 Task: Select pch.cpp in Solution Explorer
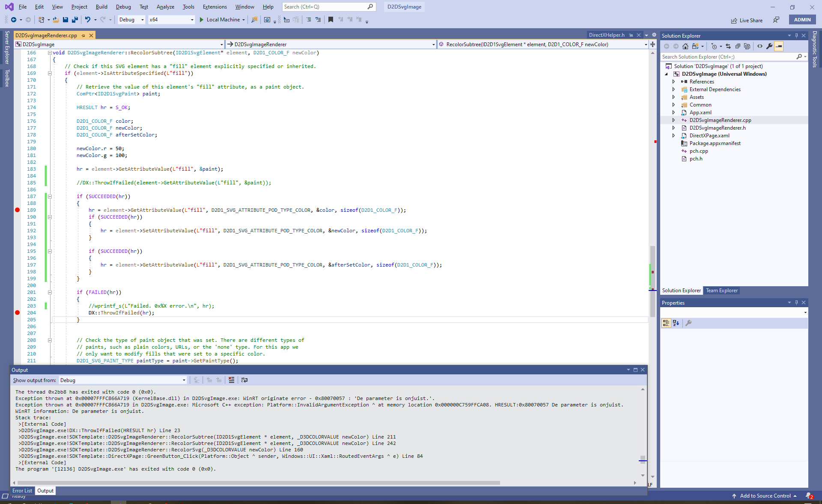point(698,151)
